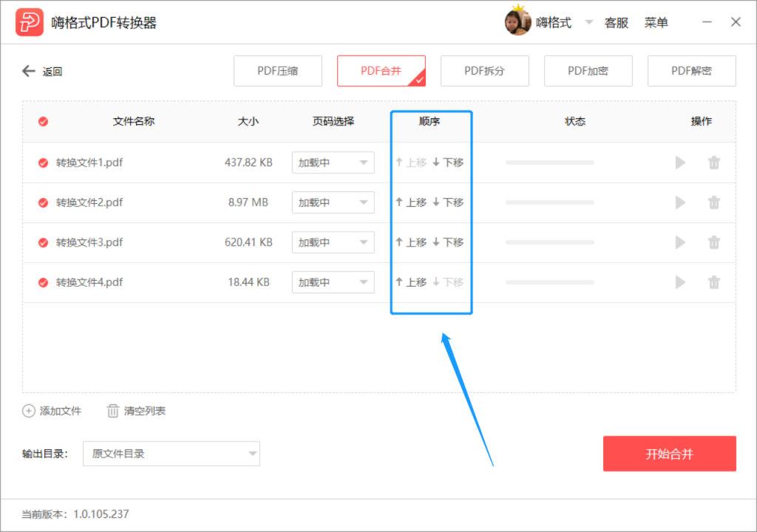
Task: Open the 输出目录 原文件目录 dropdown
Action: click(172, 454)
